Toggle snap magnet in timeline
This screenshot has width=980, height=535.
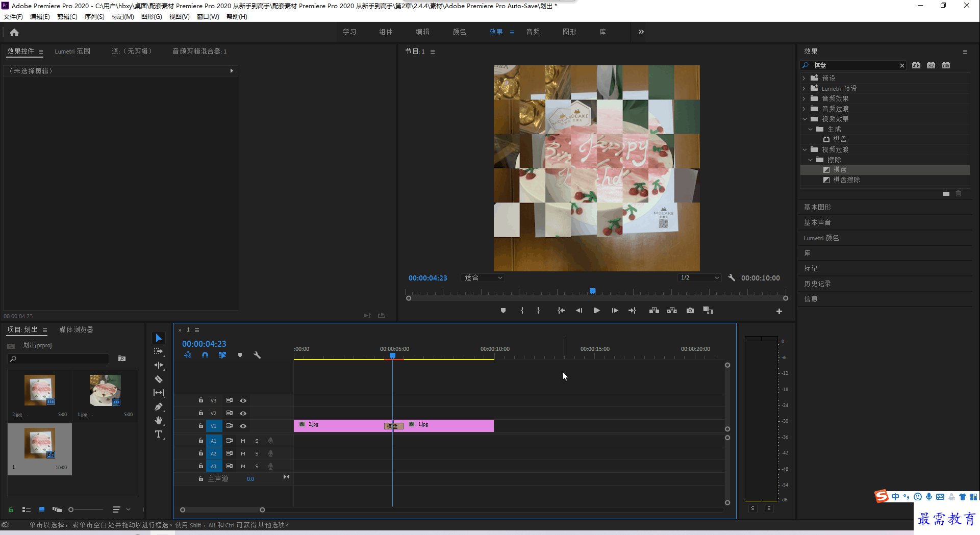pyautogui.click(x=205, y=355)
